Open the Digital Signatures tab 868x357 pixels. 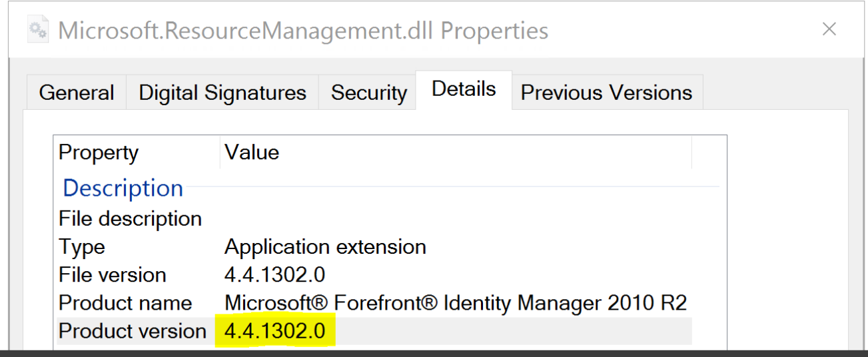222,93
